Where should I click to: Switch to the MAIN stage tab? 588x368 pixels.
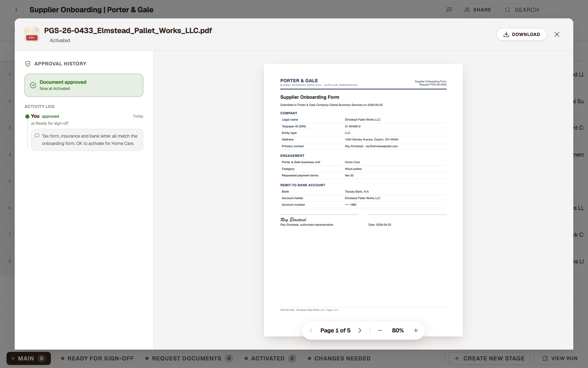[x=29, y=358]
